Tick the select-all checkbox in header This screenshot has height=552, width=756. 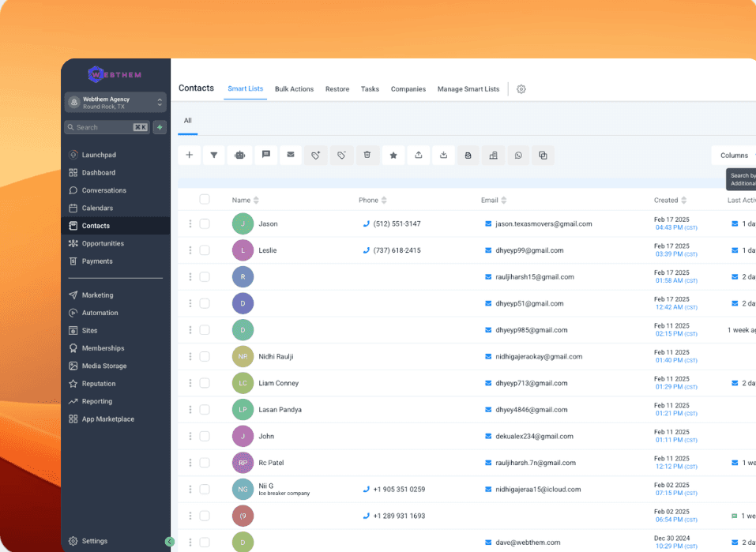(x=205, y=200)
